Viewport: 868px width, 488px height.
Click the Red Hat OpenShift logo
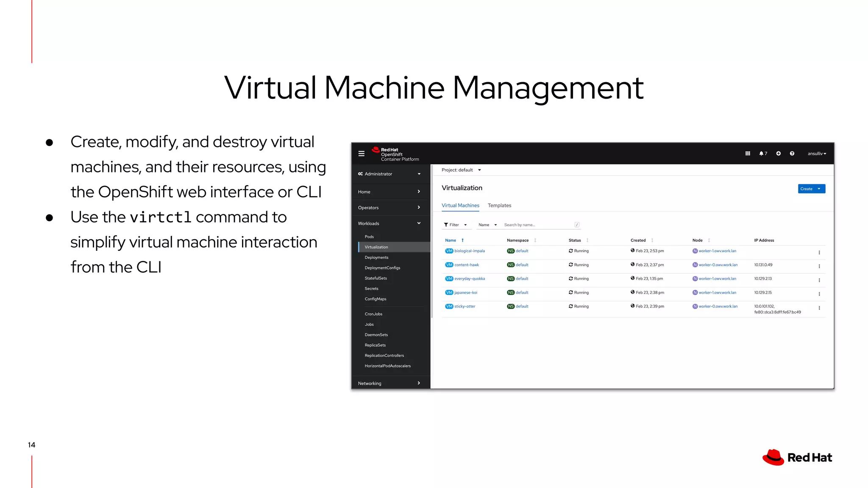(x=395, y=154)
